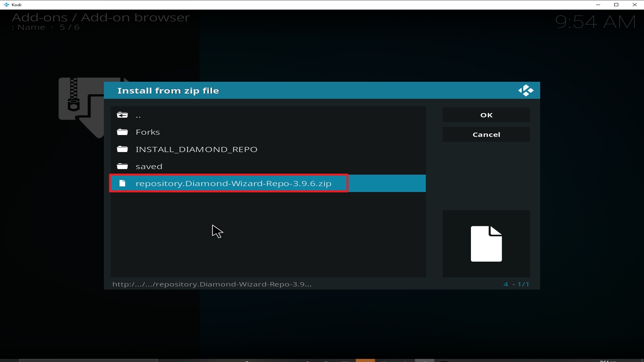Viewport: 644px width, 362px height.
Task: Select repository.Diamond-Wizard-Repo-3.9.6.zip file
Action: [268, 183]
